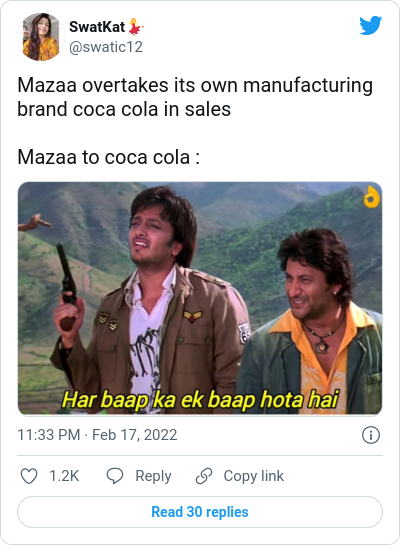The height and width of the screenshot is (545, 400).
Task: Open SwatKat's profile picture
Action: tap(41, 37)
